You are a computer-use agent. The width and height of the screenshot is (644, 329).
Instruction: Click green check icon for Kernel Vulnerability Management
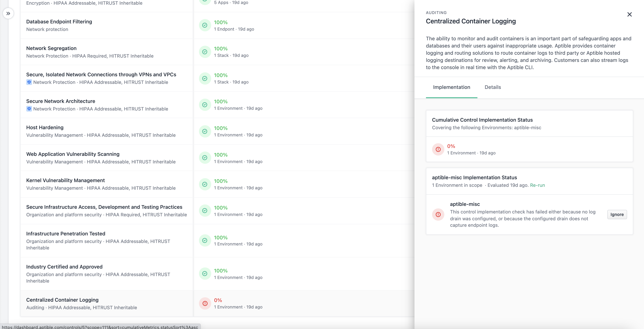click(205, 184)
